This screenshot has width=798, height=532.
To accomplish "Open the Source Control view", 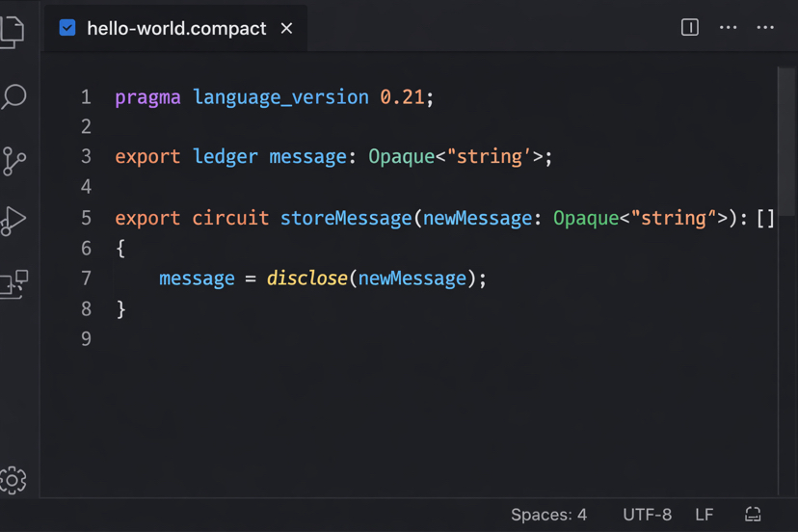I will pyautogui.click(x=13, y=161).
